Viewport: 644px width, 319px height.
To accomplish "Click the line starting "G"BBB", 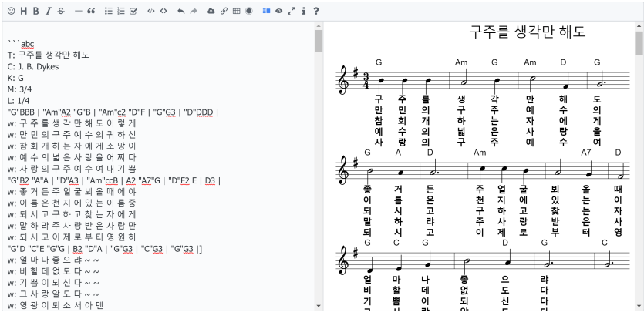I will (113, 112).
